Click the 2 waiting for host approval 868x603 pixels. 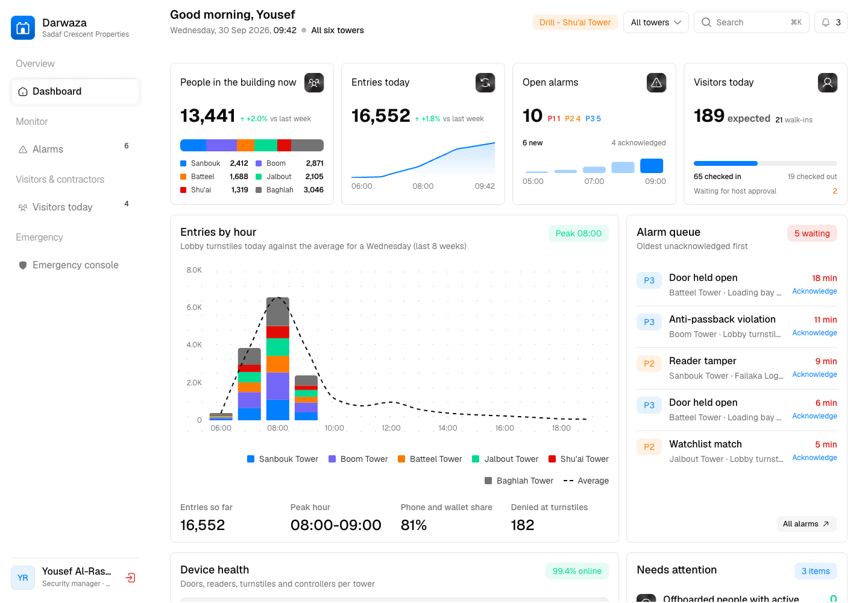(x=835, y=191)
